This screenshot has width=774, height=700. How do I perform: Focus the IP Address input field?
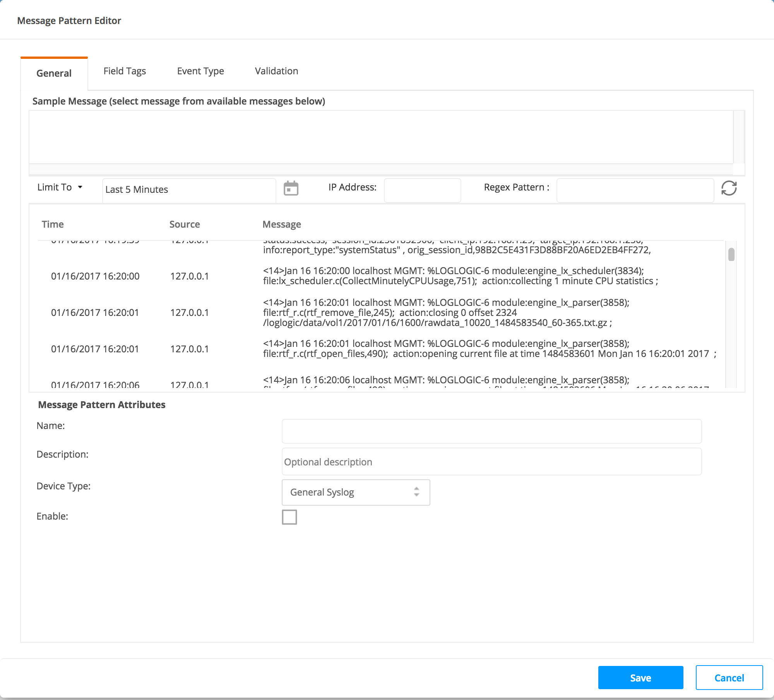pos(422,190)
